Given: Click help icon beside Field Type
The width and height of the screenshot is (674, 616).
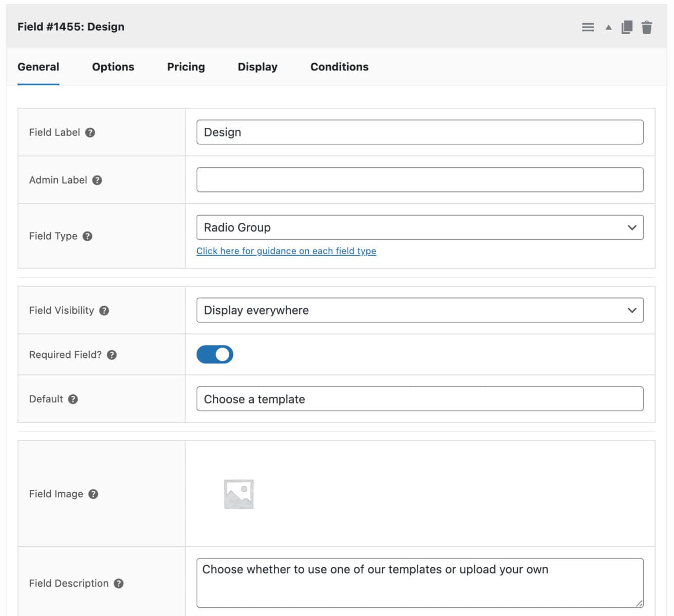Looking at the screenshot, I should (87, 236).
